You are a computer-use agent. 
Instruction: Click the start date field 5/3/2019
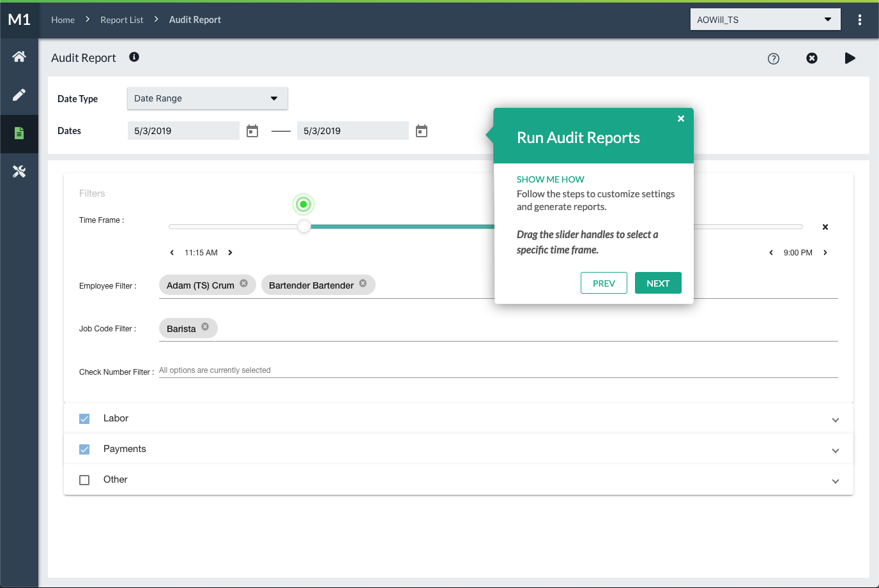pos(183,131)
